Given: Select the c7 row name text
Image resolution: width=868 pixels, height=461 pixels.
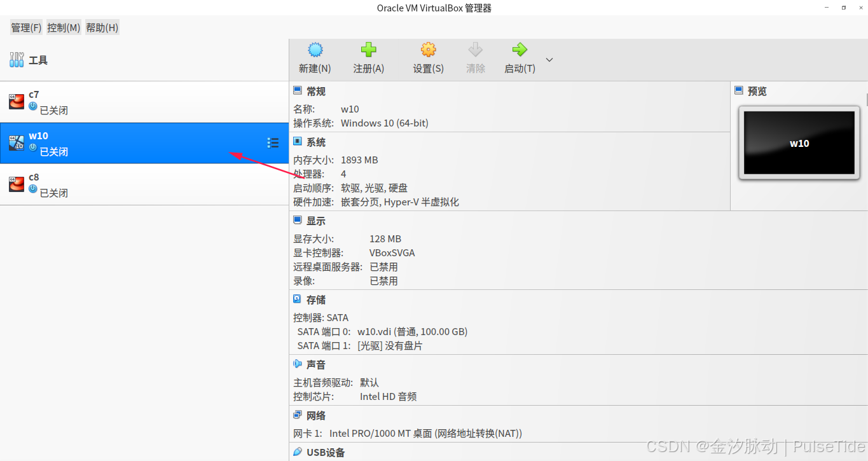Looking at the screenshot, I should (34, 94).
